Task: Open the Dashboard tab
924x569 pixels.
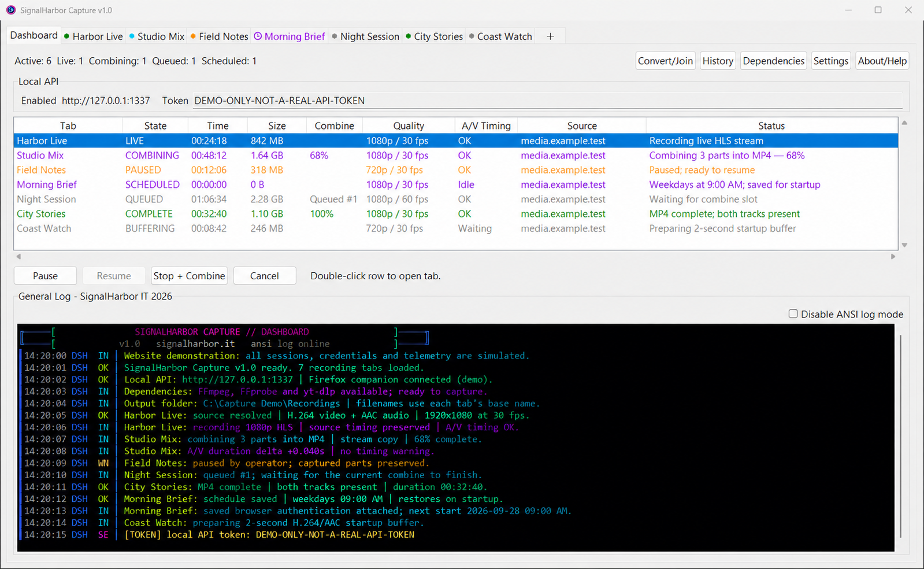Action: (34, 35)
